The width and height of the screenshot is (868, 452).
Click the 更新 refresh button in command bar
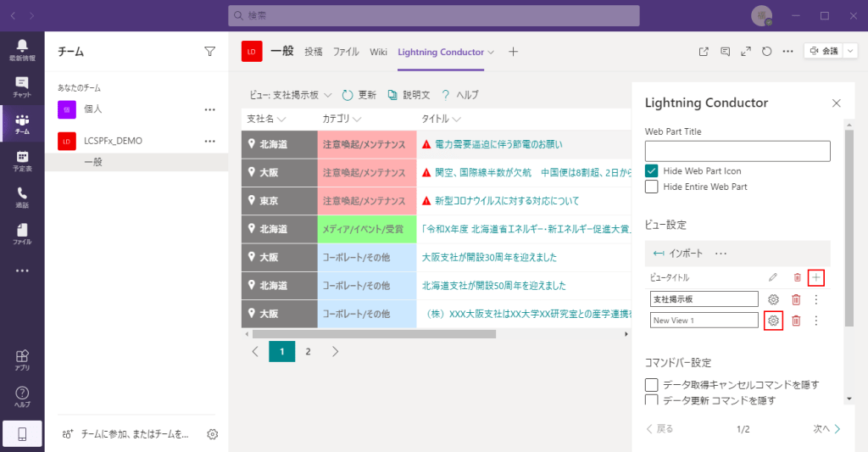[359, 95]
